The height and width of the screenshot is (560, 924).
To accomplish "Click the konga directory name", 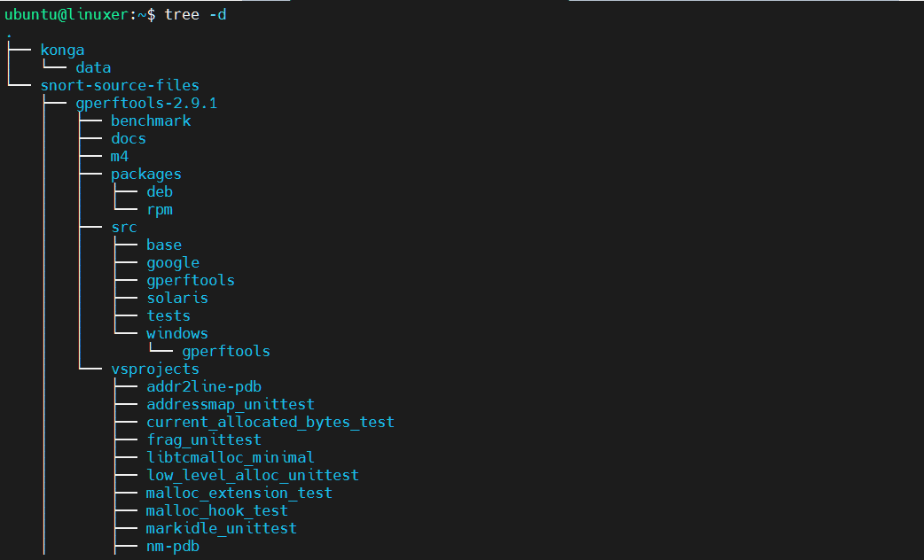I will (x=62, y=51).
